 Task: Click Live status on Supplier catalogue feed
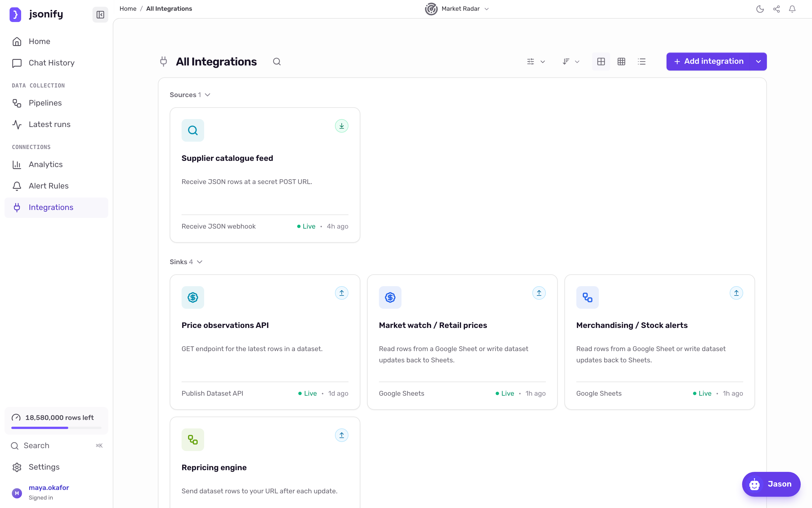[x=306, y=226]
